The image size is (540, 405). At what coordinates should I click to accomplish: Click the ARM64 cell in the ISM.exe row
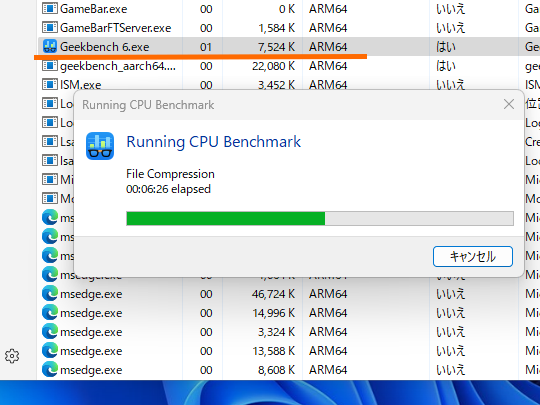click(x=328, y=85)
